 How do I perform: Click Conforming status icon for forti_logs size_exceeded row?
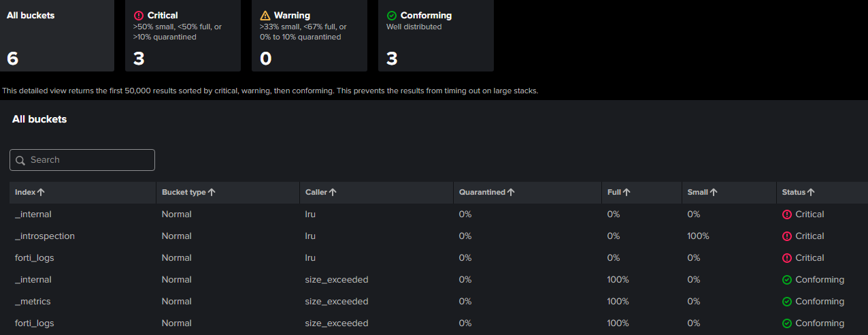click(787, 323)
